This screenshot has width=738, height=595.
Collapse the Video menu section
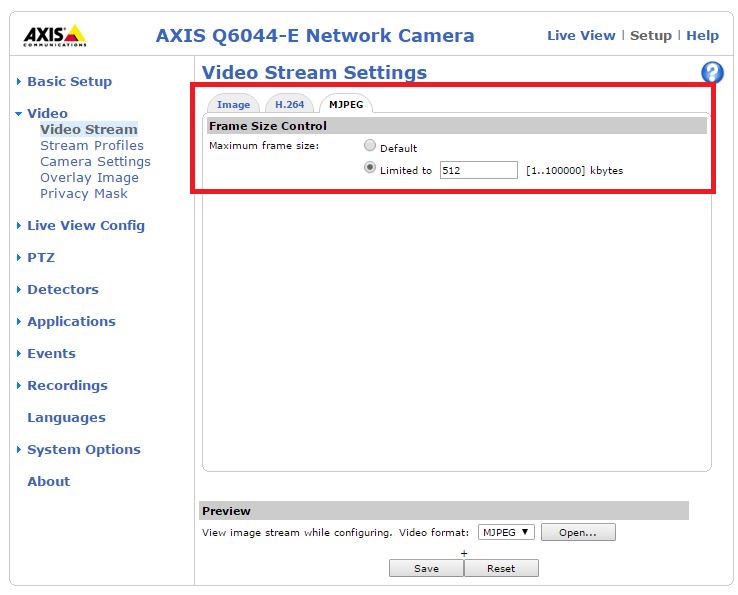click(x=47, y=114)
